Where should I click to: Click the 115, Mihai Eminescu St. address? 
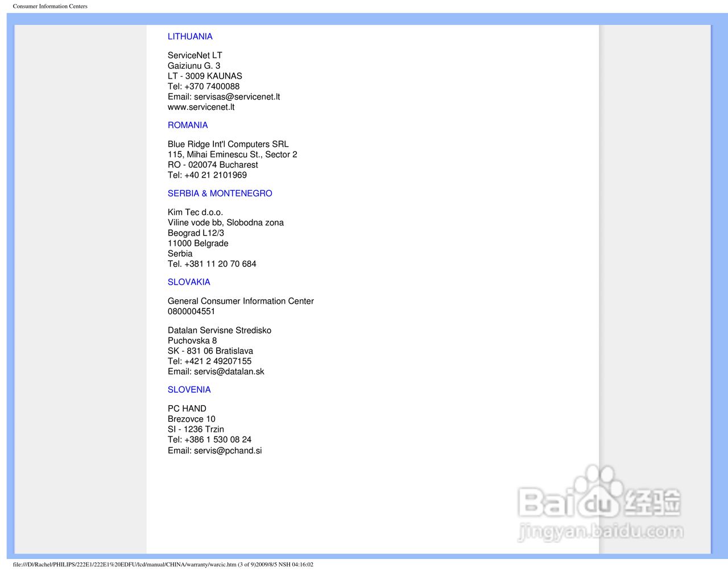coord(232,155)
